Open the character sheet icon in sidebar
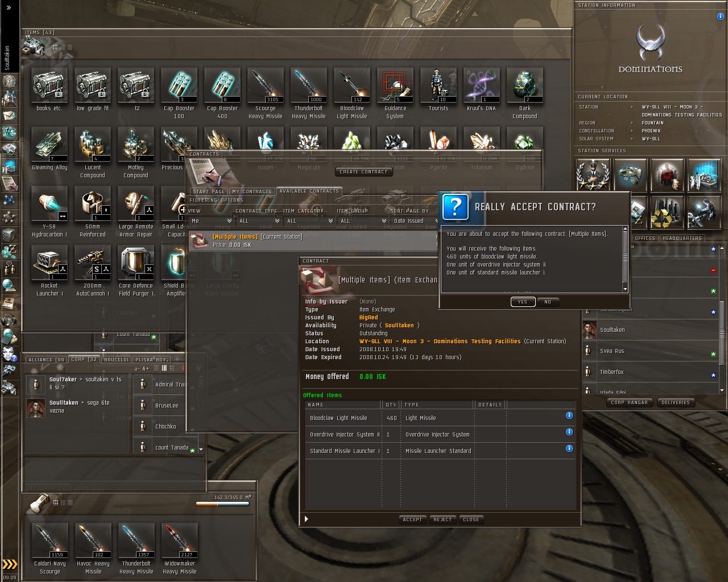 [x=9, y=81]
